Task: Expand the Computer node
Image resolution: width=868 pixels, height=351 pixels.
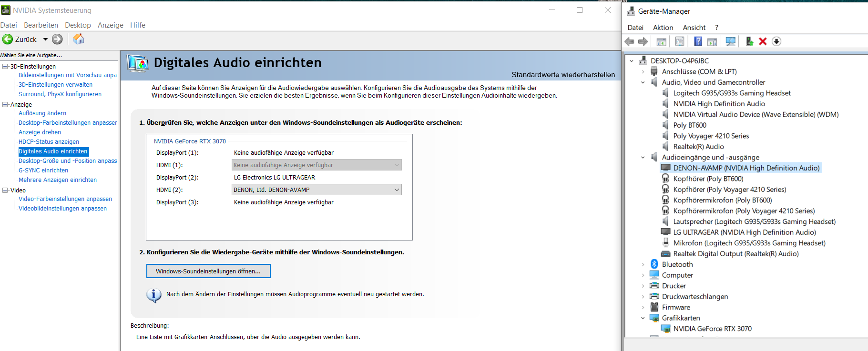Action: 643,275
